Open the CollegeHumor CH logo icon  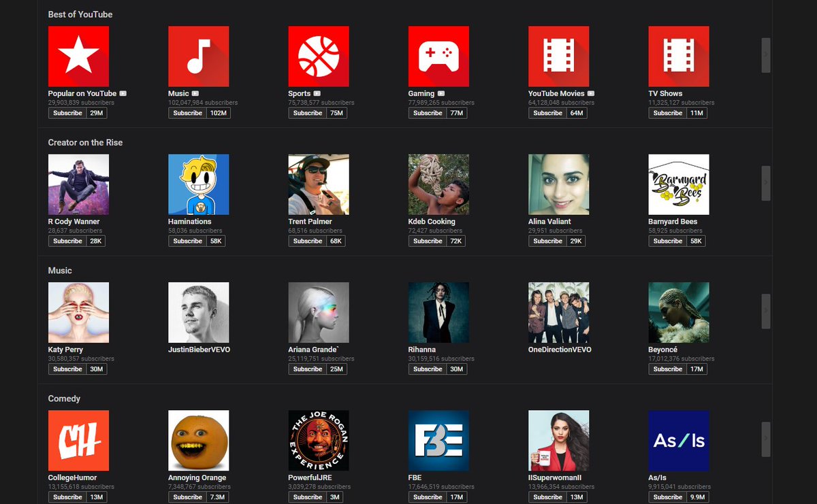[78, 441]
